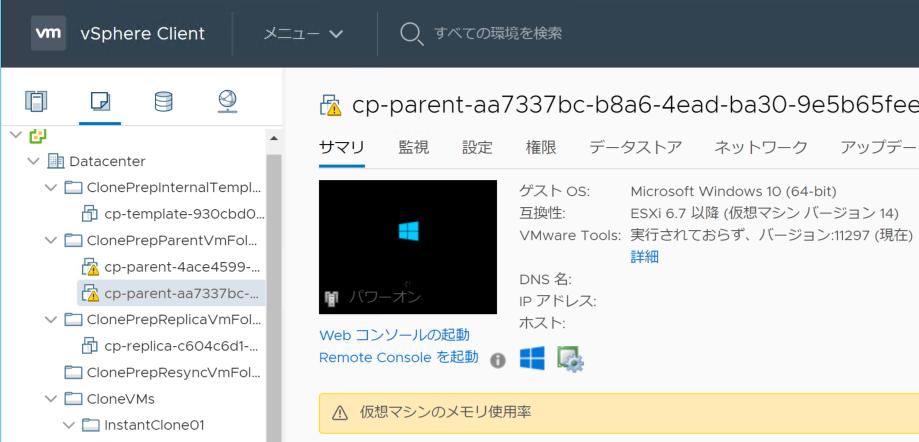Select cp-replica-c604c6d1-... VM
This screenshot has height=442, width=919.
(x=181, y=346)
